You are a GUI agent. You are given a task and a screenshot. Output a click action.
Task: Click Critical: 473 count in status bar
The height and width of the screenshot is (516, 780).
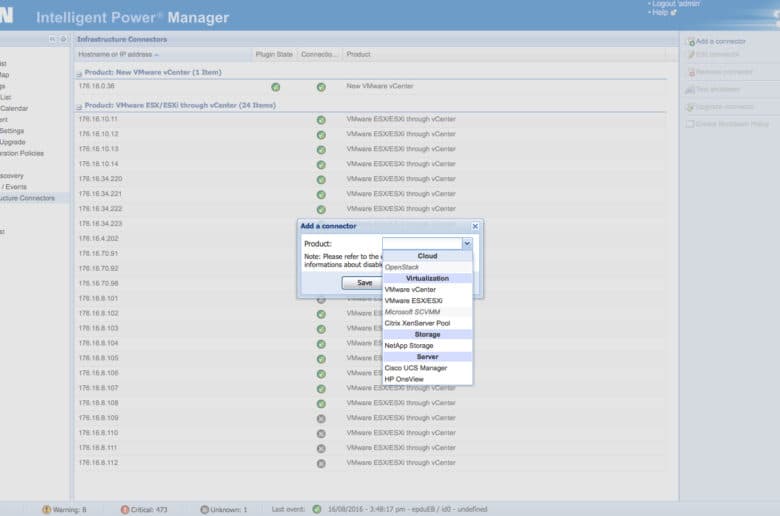149,510
